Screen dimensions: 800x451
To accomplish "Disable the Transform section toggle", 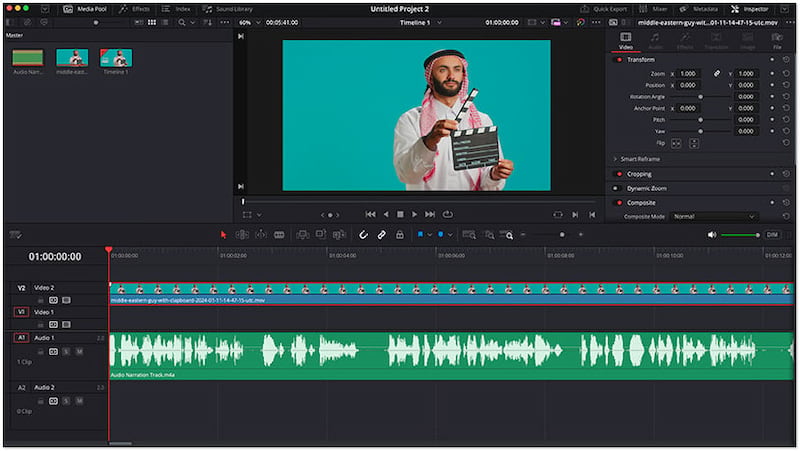I will coord(619,59).
